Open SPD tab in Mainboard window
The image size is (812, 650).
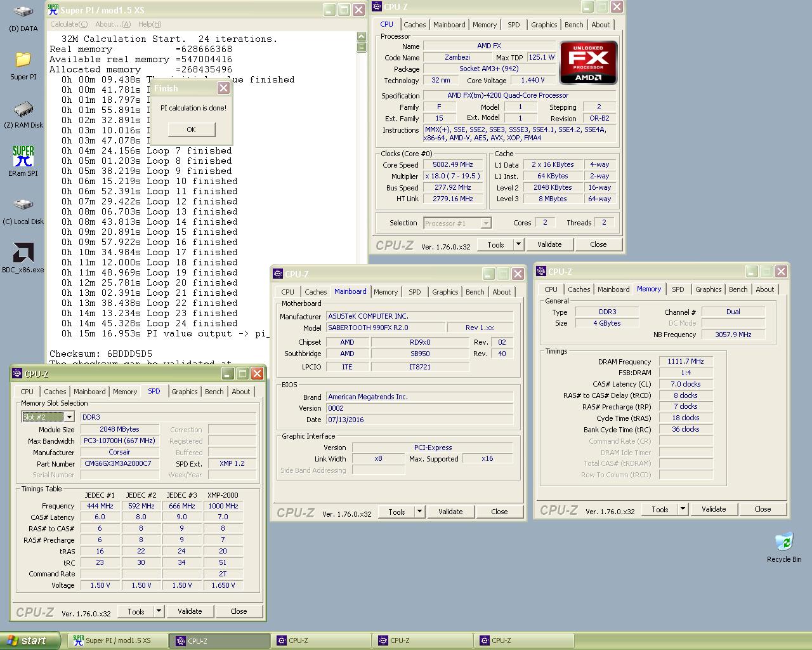pos(415,292)
